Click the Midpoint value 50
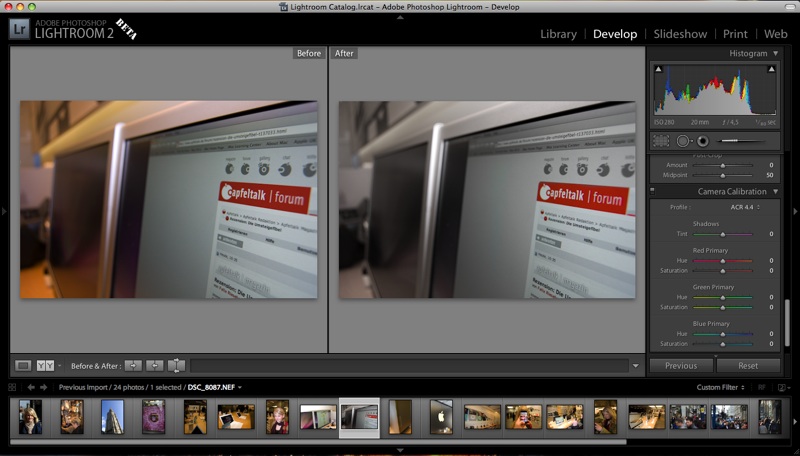Screen dimensions: 800x456 [x=769, y=175]
